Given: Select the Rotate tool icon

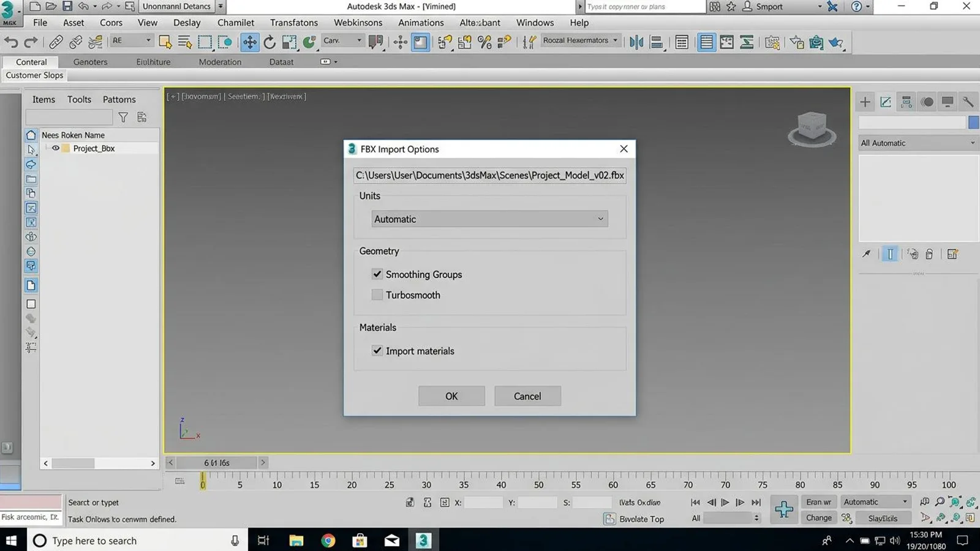Looking at the screenshot, I should coord(269,42).
